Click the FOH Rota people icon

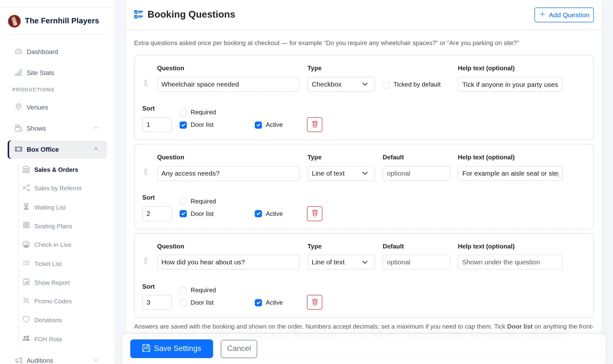coord(26,338)
